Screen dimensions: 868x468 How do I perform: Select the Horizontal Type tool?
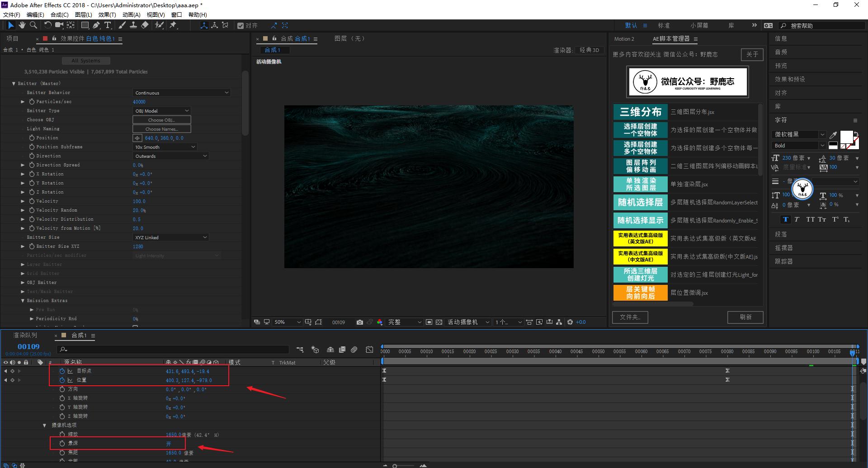(x=108, y=25)
